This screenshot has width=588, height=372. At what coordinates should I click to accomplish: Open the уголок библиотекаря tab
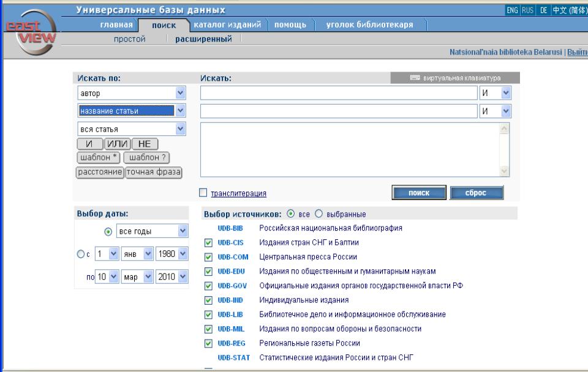[369, 24]
